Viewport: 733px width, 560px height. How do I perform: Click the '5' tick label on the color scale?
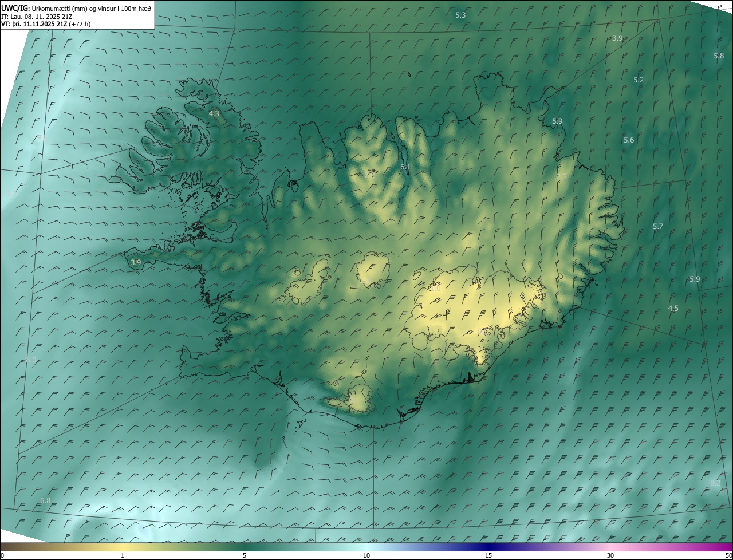(245, 555)
